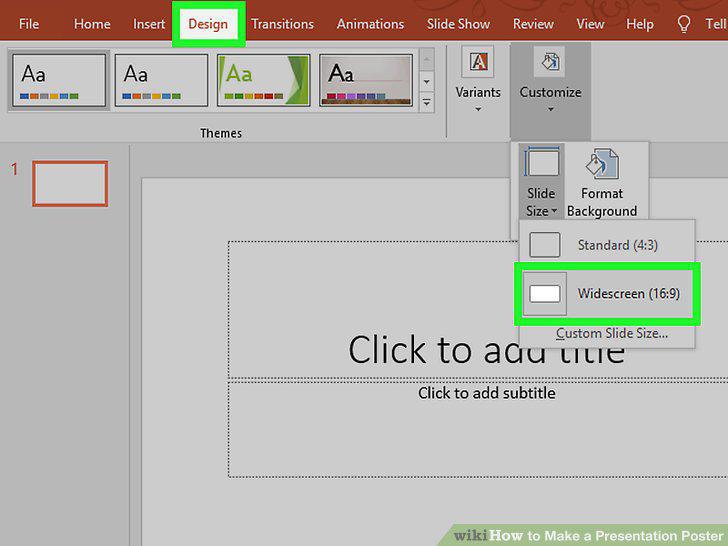Open the Animations tab

pyautogui.click(x=370, y=24)
